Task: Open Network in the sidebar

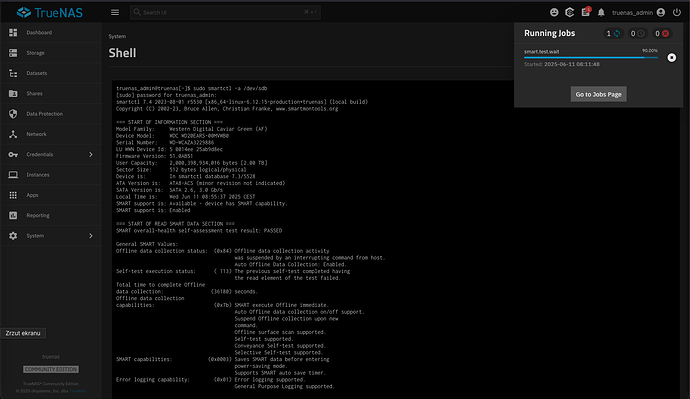Action: tap(51, 134)
